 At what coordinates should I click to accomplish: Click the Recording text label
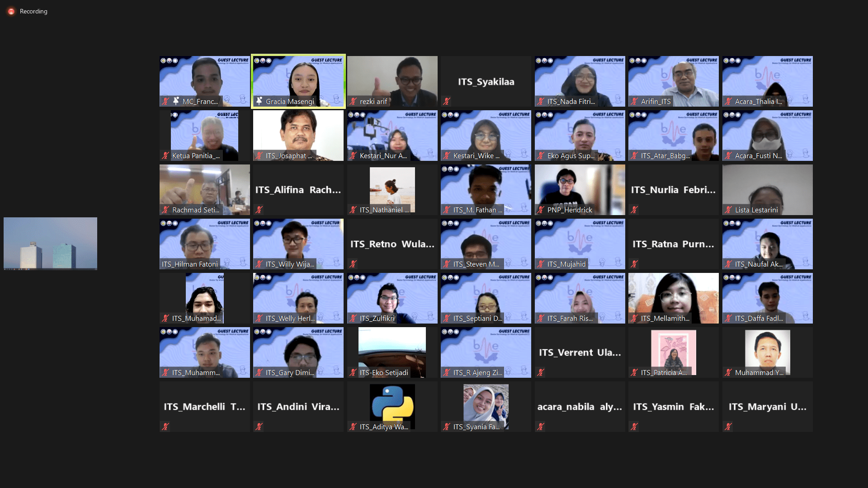point(33,11)
